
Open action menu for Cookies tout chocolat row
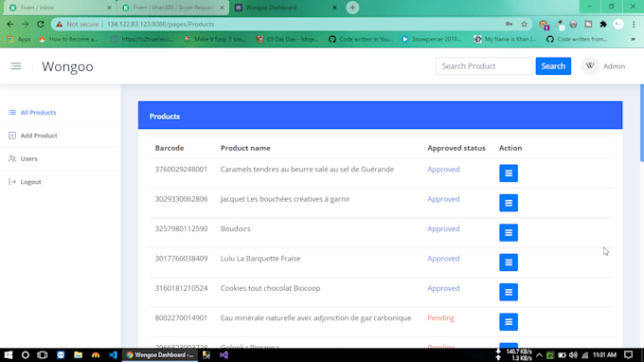(509, 292)
